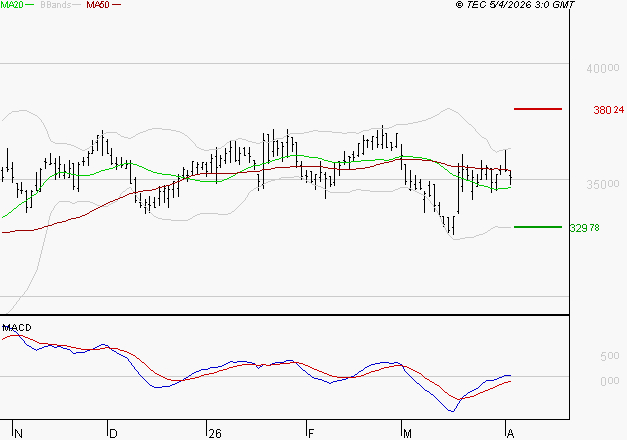Click the MACD 5.00 axis label
Viewport: 627px width, 440px height.
(x=609, y=356)
